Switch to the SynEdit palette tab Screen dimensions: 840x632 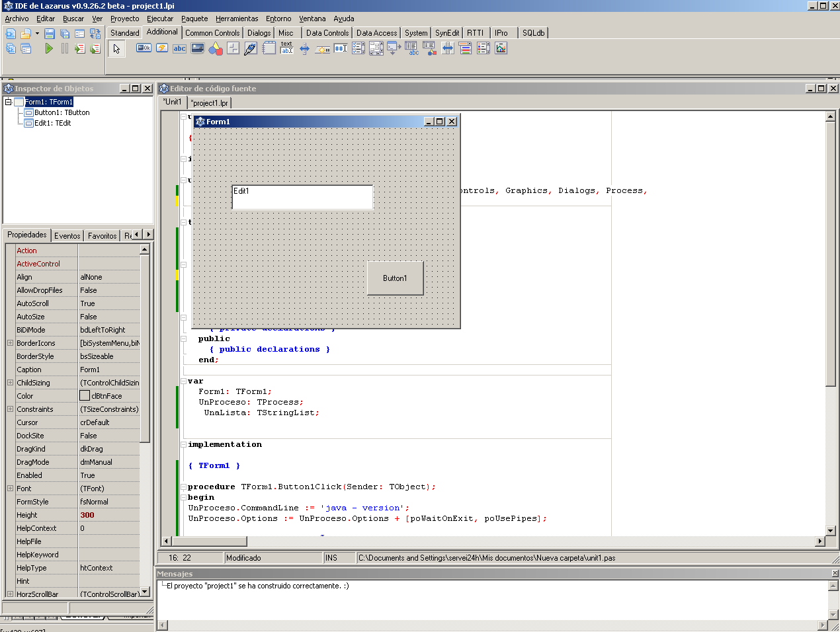pos(447,32)
